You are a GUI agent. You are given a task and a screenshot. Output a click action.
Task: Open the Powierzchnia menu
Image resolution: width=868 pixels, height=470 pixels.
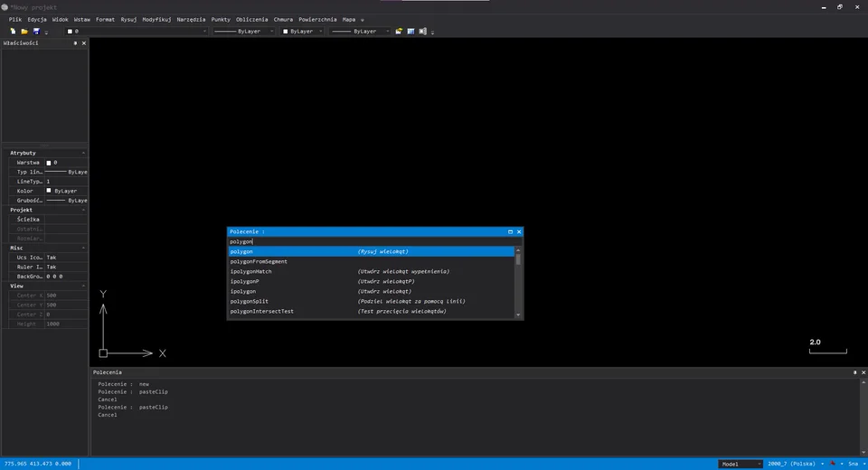[317, 19]
